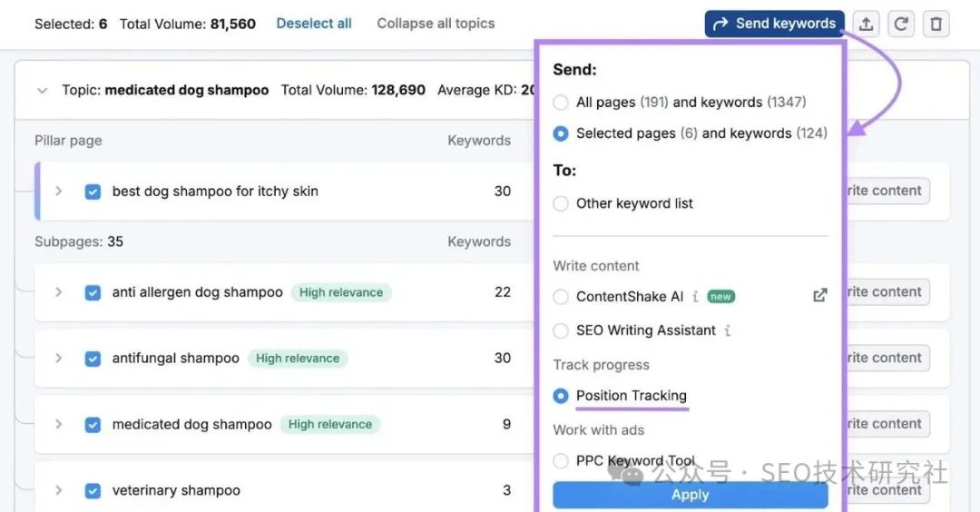Select the PPC Keyword Tool option
980x512 pixels.
[x=561, y=461]
